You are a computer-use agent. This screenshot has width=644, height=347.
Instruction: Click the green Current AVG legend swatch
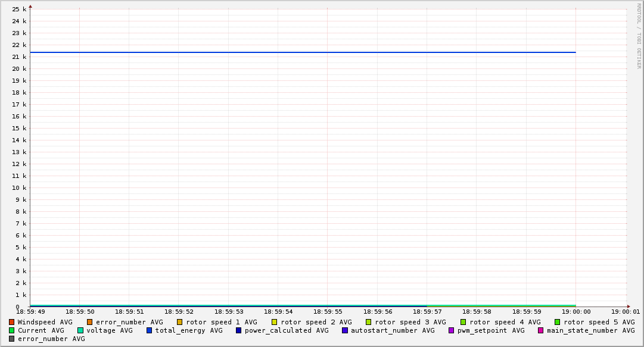(12, 330)
